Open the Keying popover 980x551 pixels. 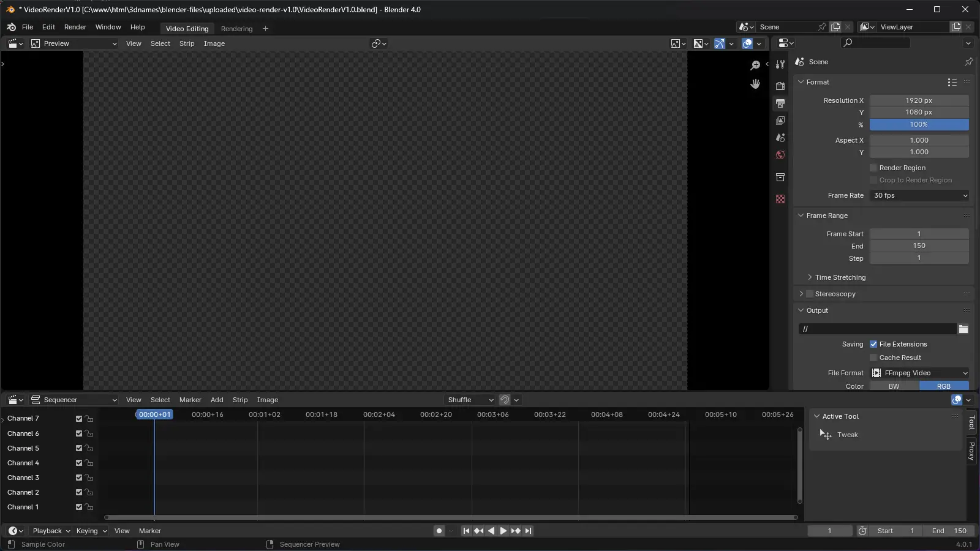[x=91, y=531]
